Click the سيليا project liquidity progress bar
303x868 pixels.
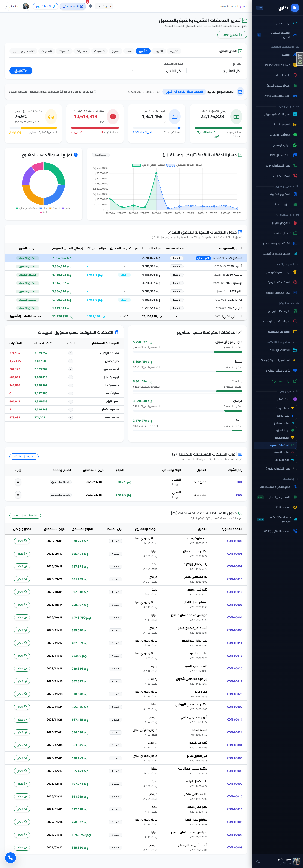pos(188,371)
